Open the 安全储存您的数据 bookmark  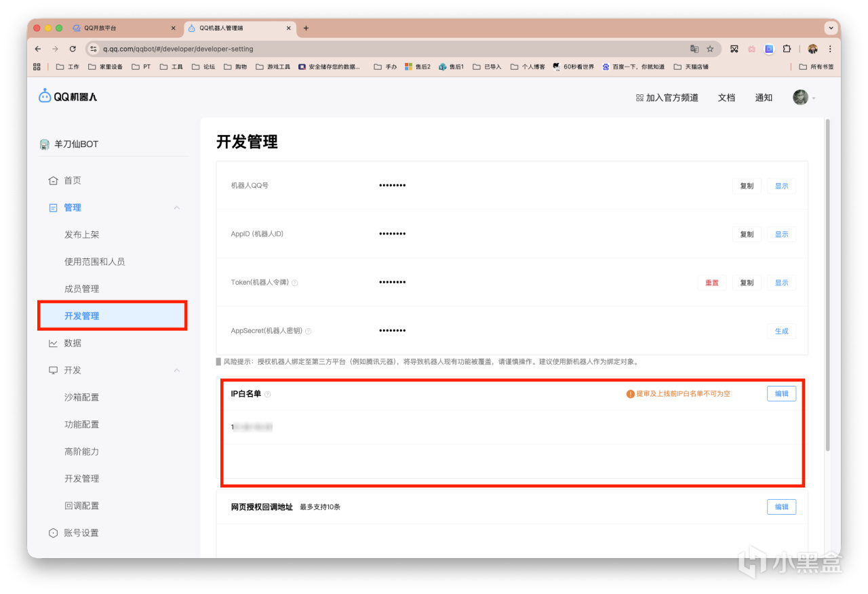click(330, 67)
